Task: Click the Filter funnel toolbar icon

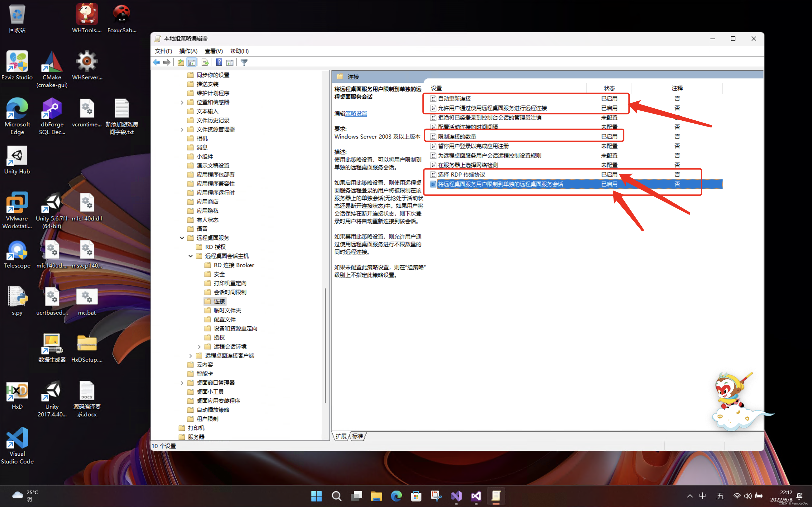Action: 244,62
